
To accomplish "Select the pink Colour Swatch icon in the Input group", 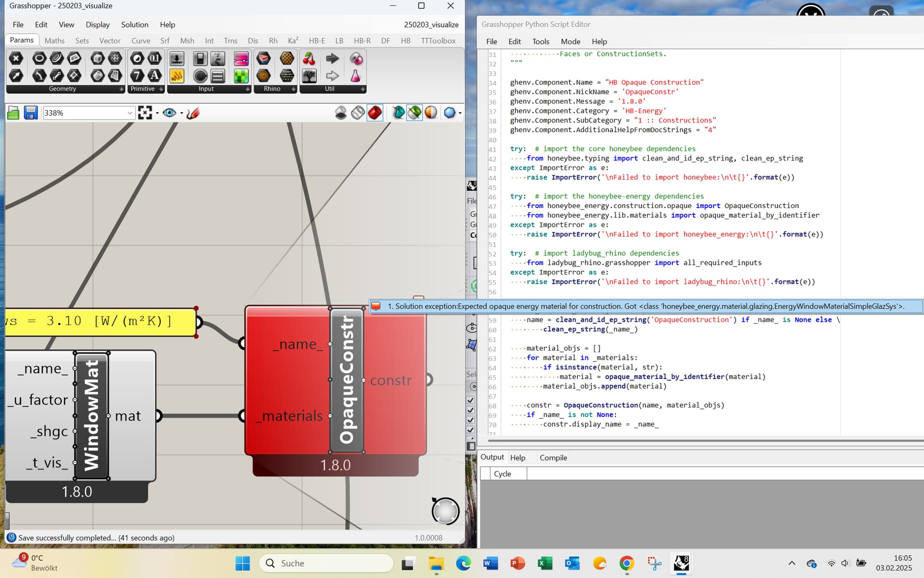I will click(x=241, y=59).
